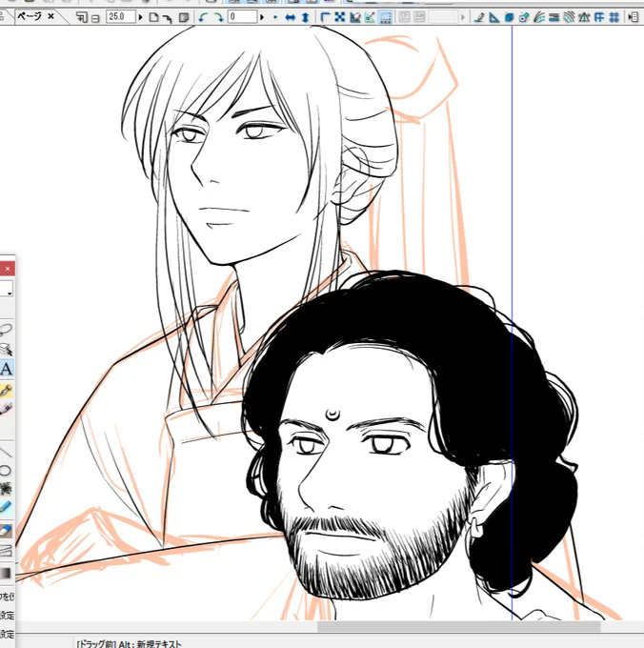Toggle the set-square ruler with pen icon
Screen dimensions: 644x648
pos(354,17)
